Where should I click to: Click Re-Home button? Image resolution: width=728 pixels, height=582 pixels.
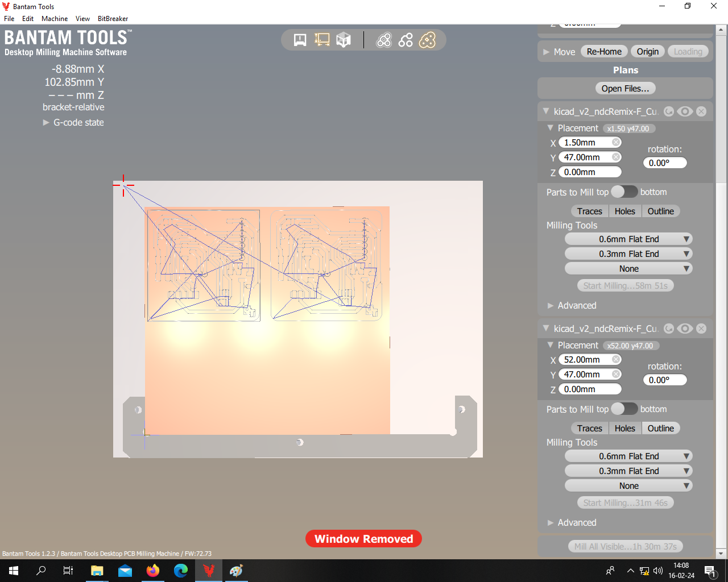click(x=604, y=52)
